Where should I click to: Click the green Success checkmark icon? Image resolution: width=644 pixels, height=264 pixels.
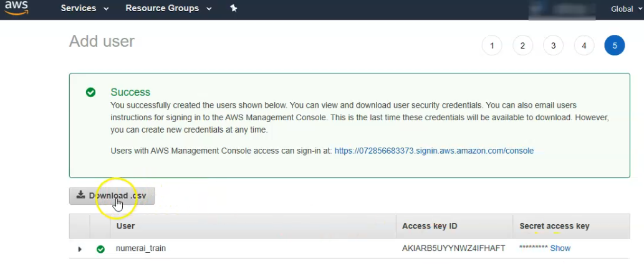(x=91, y=92)
